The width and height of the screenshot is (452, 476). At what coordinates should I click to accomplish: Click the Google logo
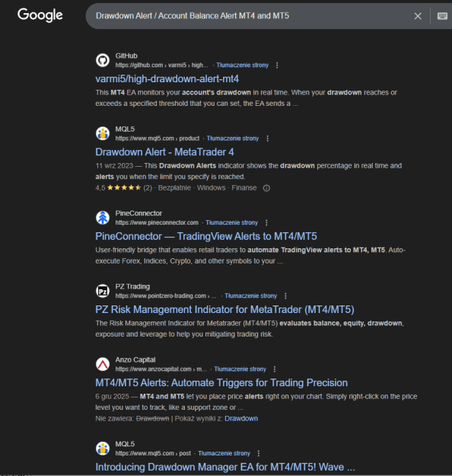point(40,15)
